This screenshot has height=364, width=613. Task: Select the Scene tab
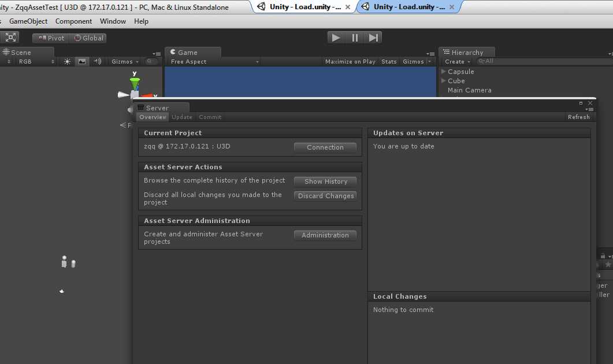(27, 52)
